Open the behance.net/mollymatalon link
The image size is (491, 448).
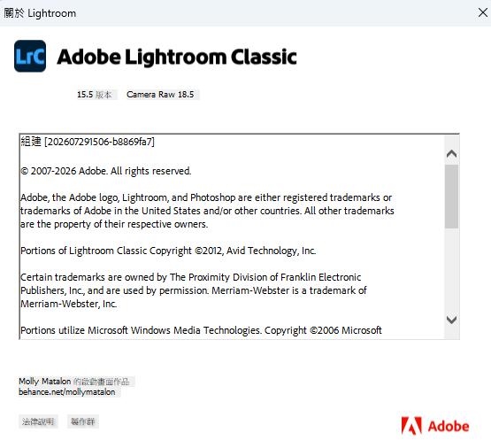coord(67,392)
